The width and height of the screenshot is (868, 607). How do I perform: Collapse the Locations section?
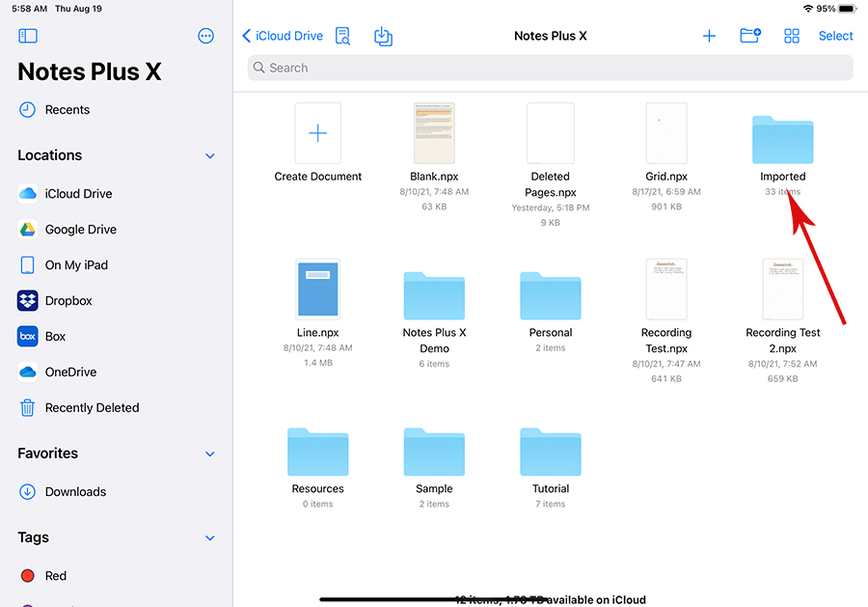[210, 155]
